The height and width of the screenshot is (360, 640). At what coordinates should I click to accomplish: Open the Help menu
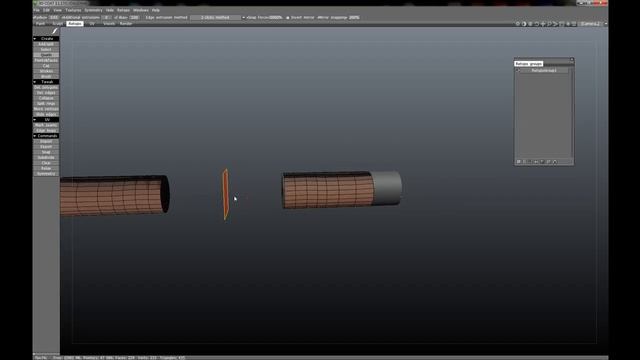coord(156,10)
